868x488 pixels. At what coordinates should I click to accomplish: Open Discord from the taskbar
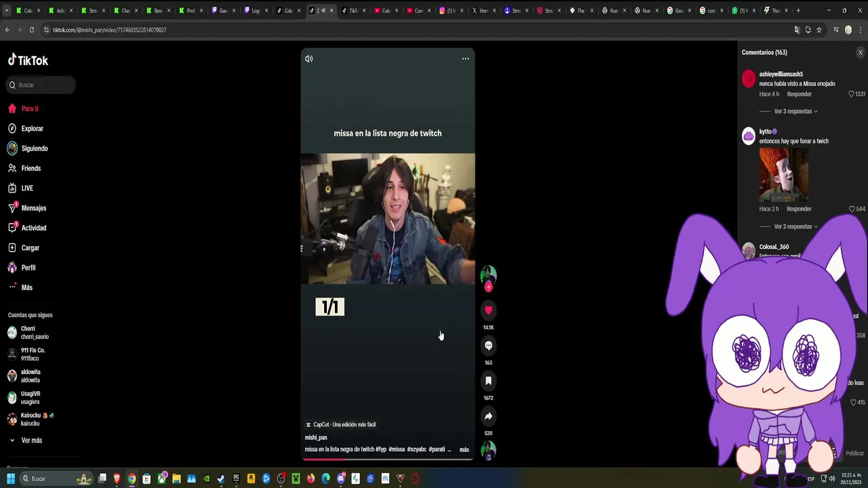(340, 479)
